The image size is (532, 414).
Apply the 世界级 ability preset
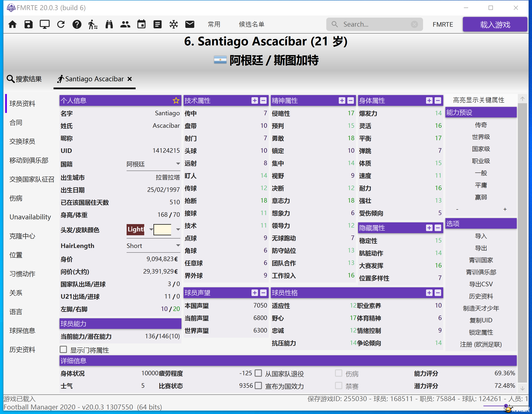pyautogui.click(x=481, y=137)
